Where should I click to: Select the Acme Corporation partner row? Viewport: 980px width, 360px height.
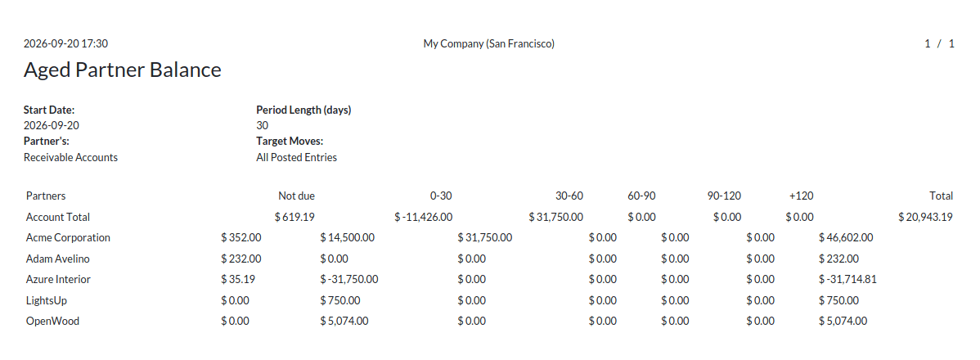[x=489, y=237]
